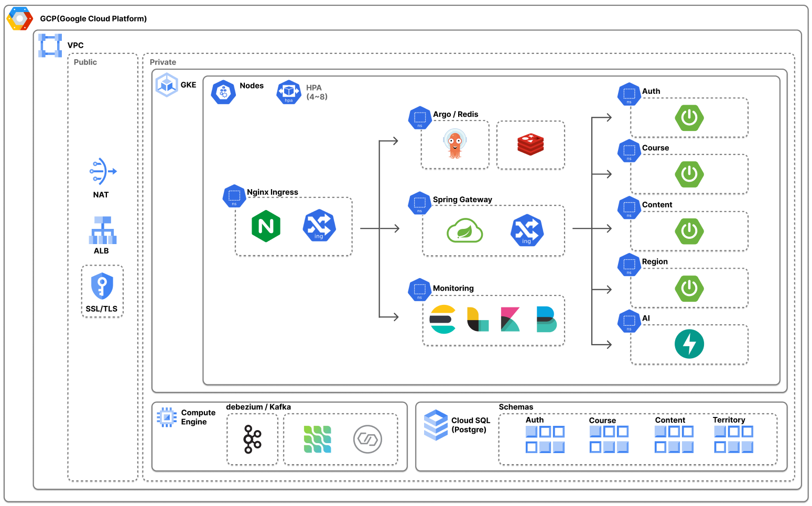Select the "Public" subnet label

pos(85,62)
